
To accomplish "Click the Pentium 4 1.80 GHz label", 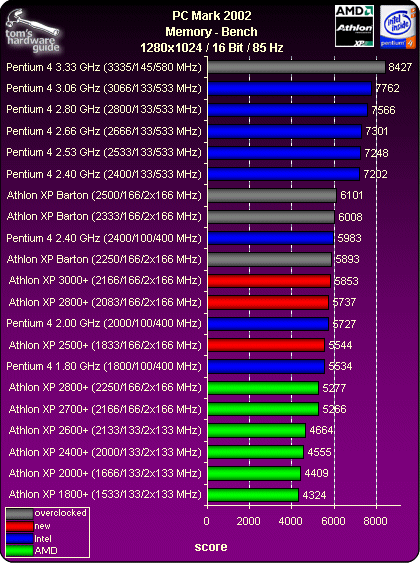I will click(x=104, y=366).
